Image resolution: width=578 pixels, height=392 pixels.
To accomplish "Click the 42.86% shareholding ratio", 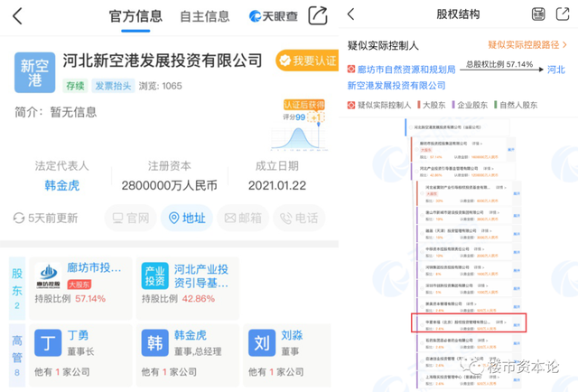I will tap(199, 299).
